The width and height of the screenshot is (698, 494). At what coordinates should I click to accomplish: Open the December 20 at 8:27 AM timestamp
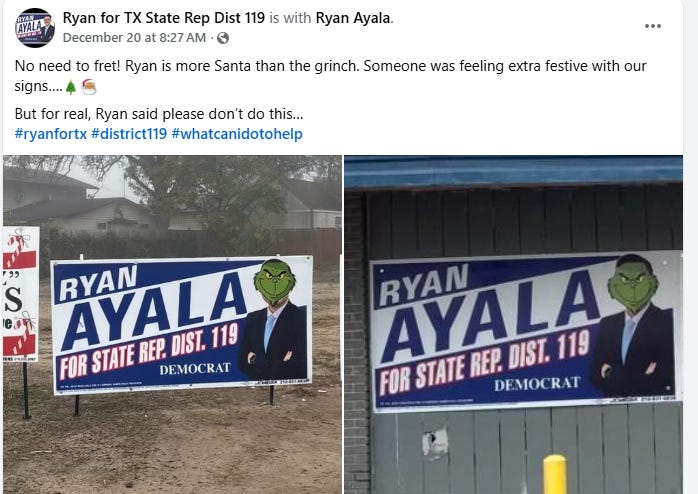coord(134,38)
